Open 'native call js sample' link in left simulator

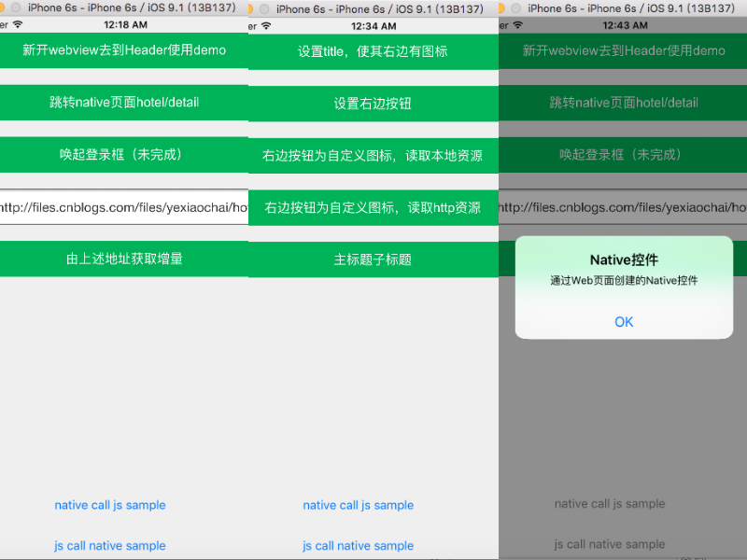coord(110,505)
